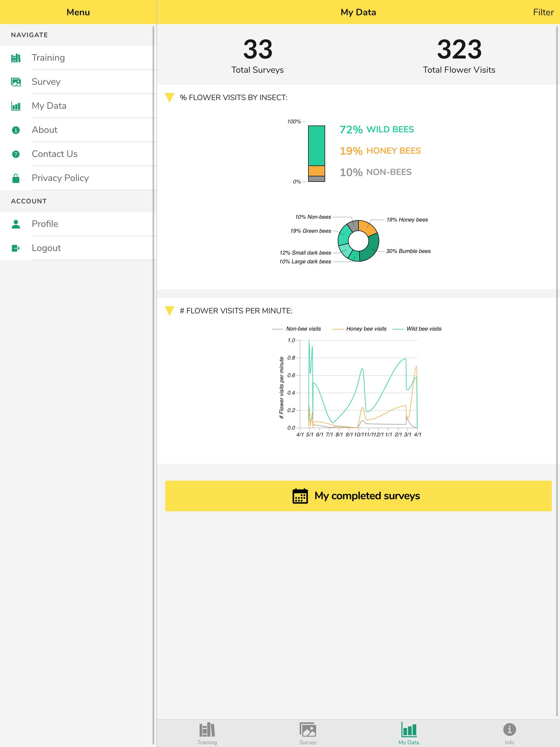Image resolution: width=560 pixels, height=747 pixels.
Task: Switch to the Survey bottom tab
Action: coord(308,733)
